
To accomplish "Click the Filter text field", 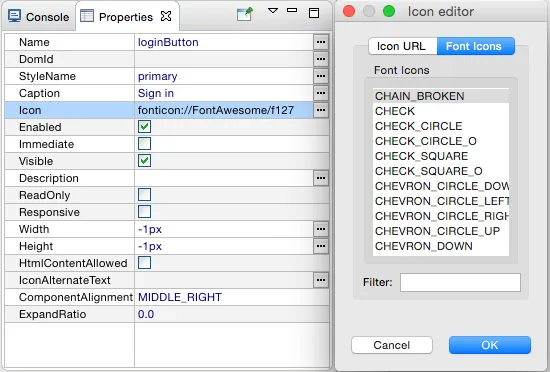I will 460,282.
